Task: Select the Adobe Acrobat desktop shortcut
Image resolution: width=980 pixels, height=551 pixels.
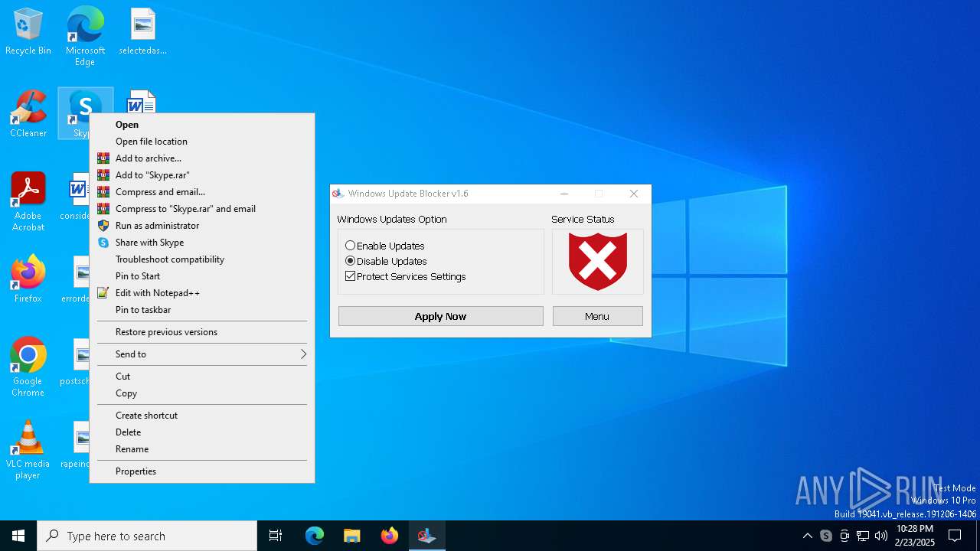Action: (x=28, y=202)
